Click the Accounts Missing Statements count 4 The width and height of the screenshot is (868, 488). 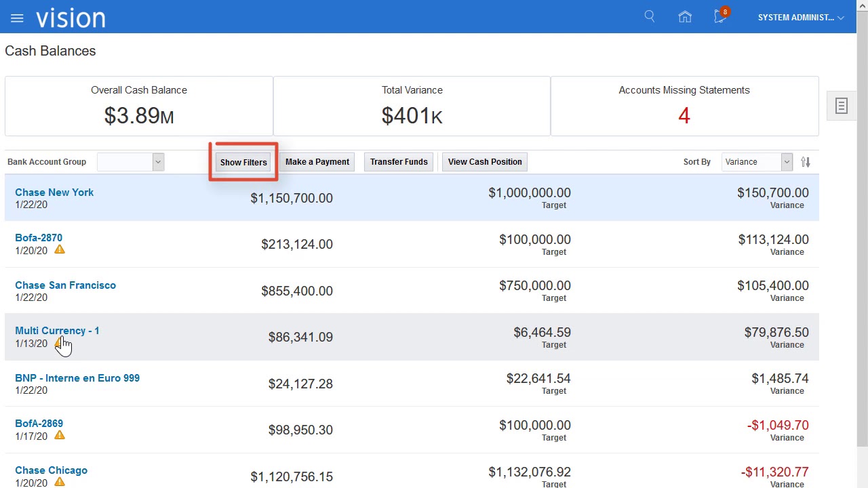pos(684,116)
